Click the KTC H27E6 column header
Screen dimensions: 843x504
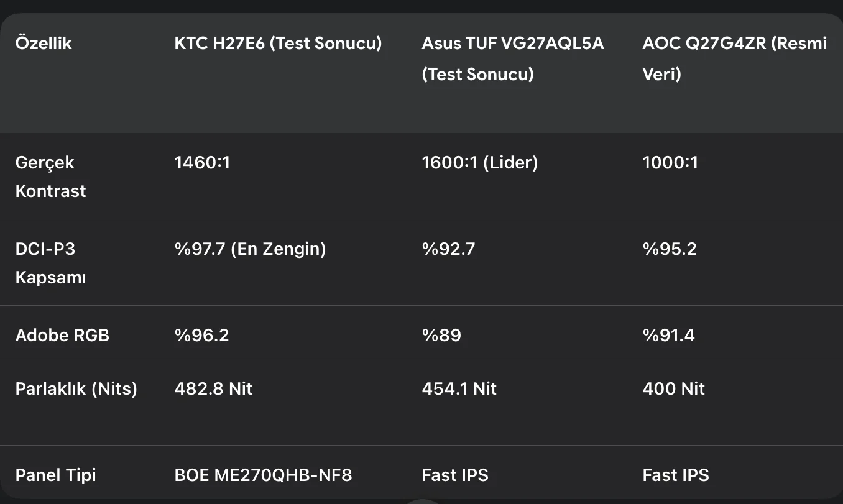pyautogui.click(x=278, y=44)
